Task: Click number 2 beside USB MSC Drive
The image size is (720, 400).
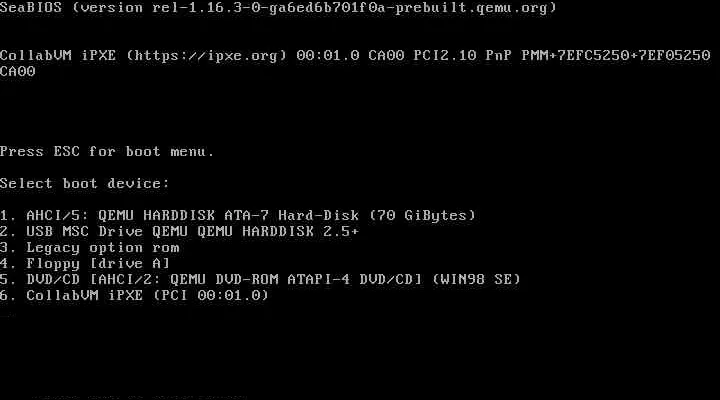Action: [8, 231]
